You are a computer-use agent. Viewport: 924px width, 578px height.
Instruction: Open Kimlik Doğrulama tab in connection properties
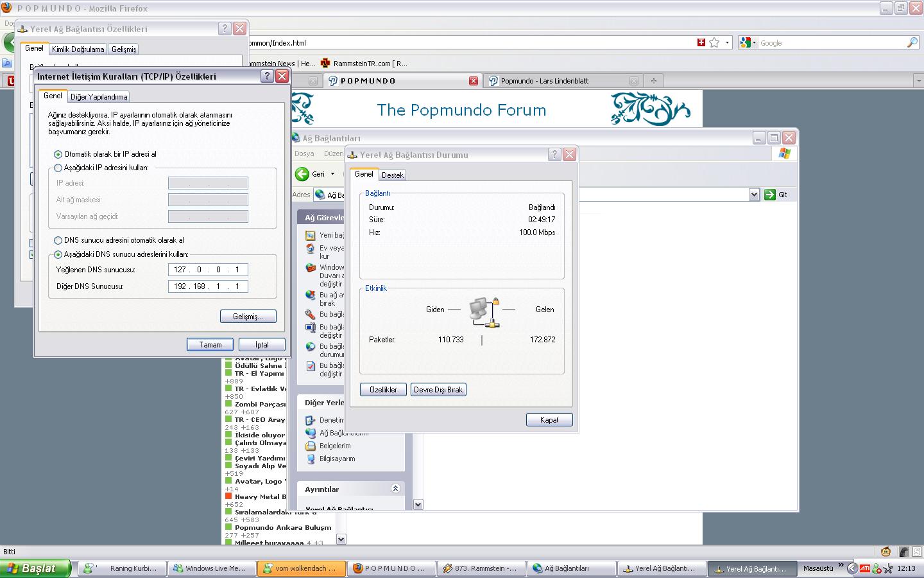78,49
